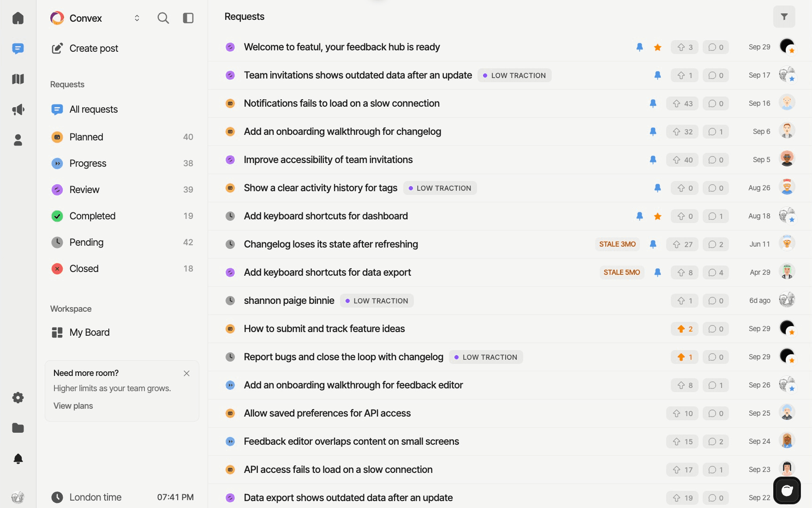Open the Convex workspace switcher chevron
The image size is (812, 508).
point(137,18)
